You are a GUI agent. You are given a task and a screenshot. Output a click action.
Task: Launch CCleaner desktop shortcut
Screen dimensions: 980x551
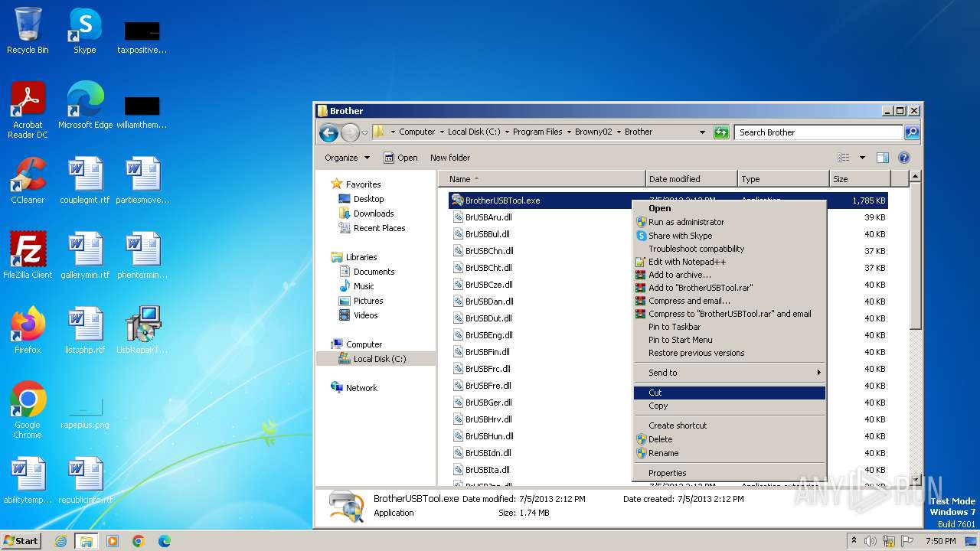(28, 181)
